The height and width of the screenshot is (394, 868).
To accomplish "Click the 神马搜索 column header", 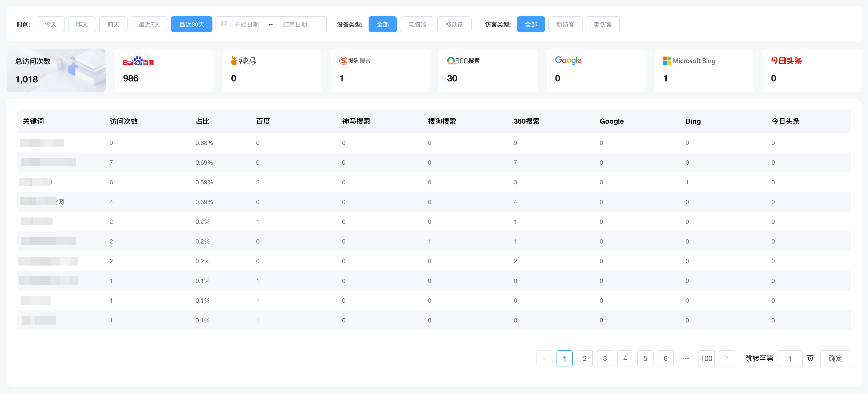I will (356, 121).
